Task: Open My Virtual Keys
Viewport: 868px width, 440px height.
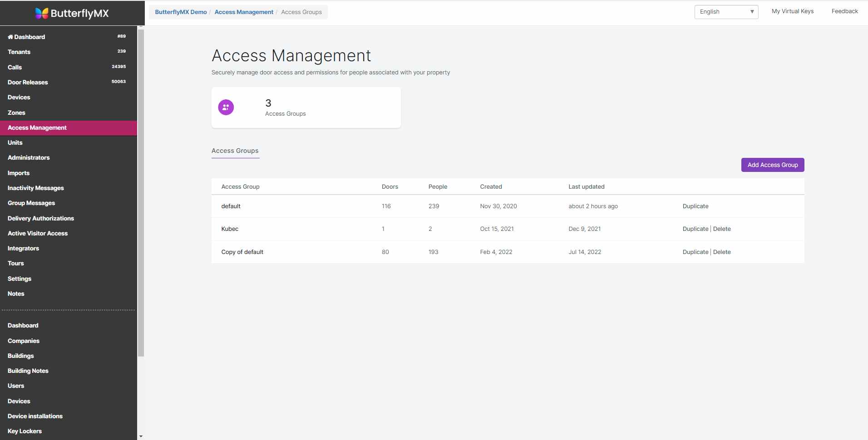Action: coord(792,11)
